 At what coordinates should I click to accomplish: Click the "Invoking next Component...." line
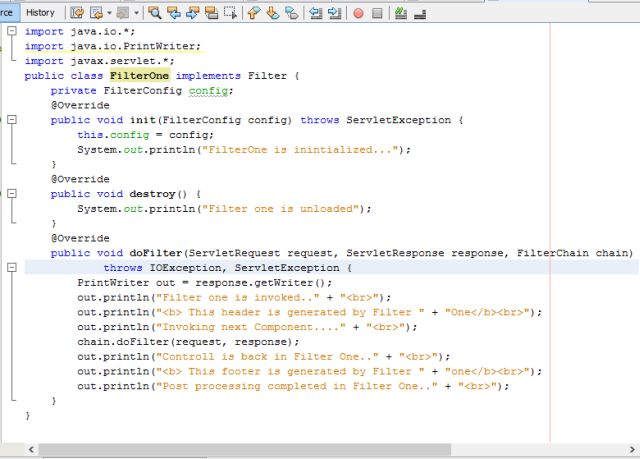247,327
